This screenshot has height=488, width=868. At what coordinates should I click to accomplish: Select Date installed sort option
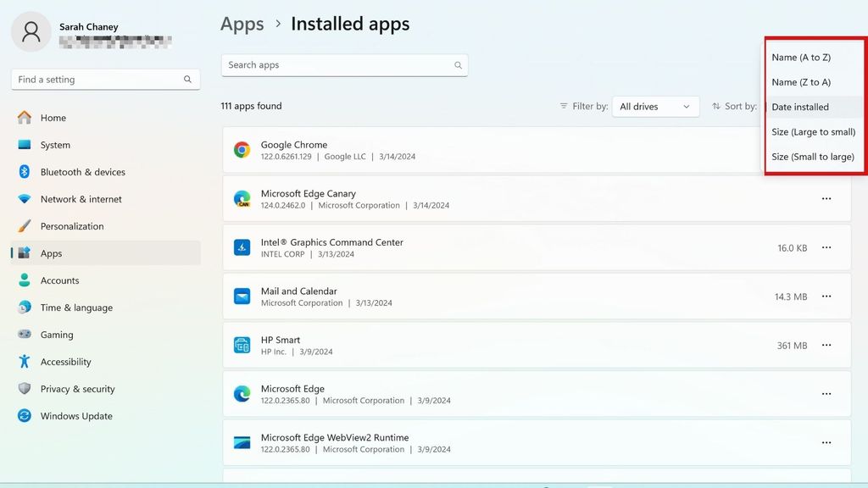(x=801, y=107)
